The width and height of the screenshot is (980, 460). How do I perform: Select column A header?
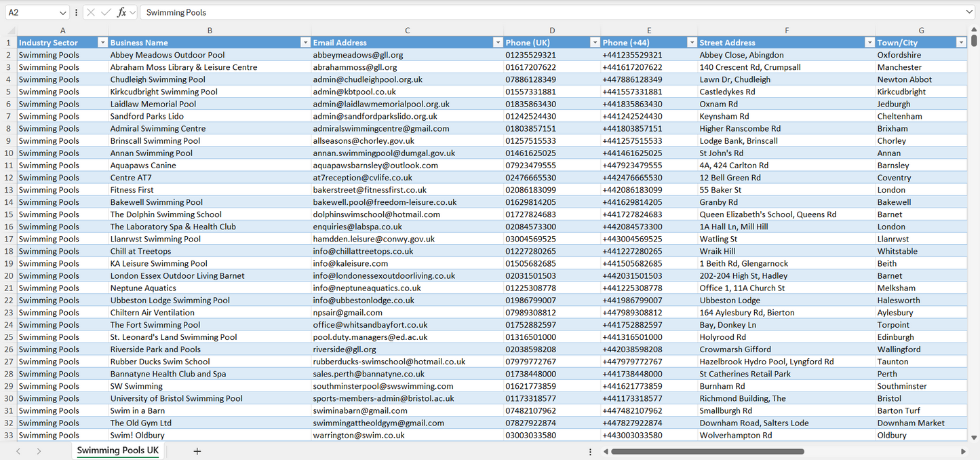click(62, 31)
